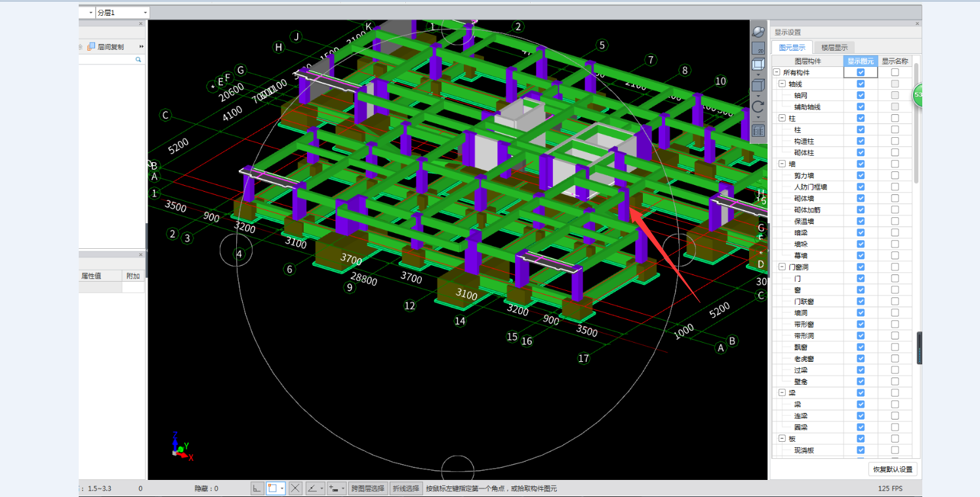Collapse the 板 group tree node
This screenshot has width=980, height=497.
[782, 439]
